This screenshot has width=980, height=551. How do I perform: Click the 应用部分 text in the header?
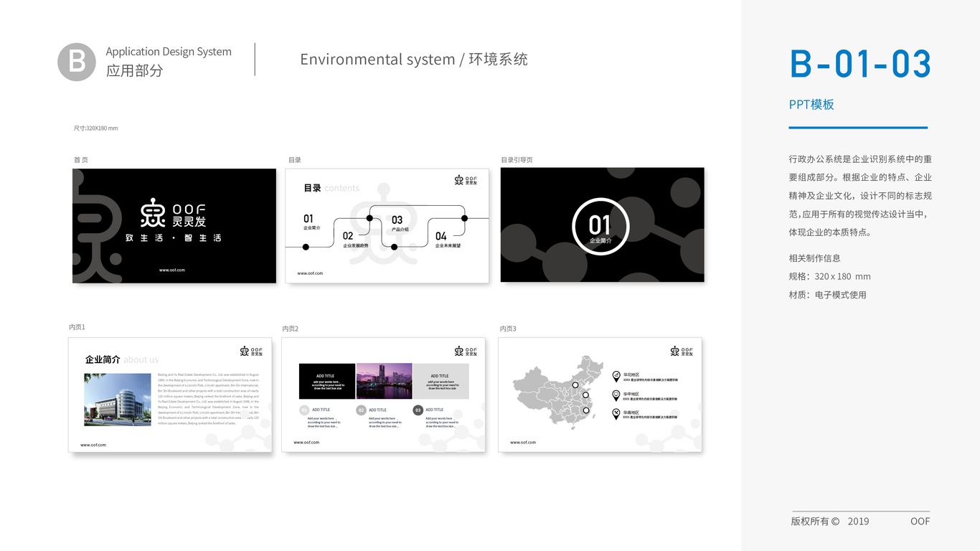click(x=134, y=70)
